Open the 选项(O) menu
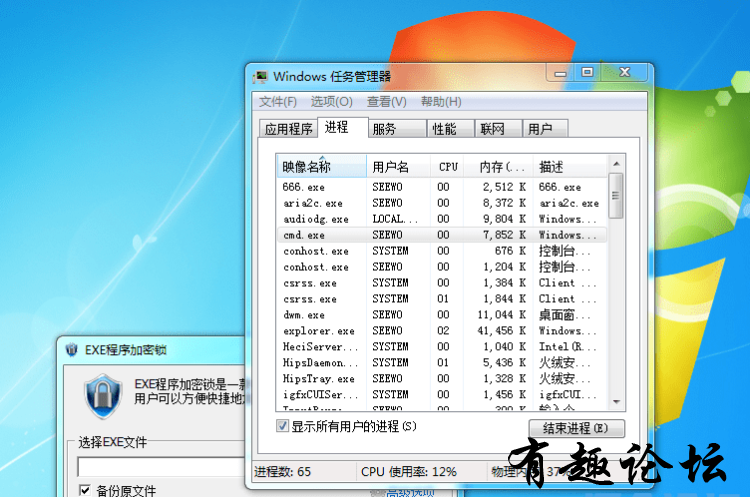Screen dimensions: 750x497 coord(331,102)
